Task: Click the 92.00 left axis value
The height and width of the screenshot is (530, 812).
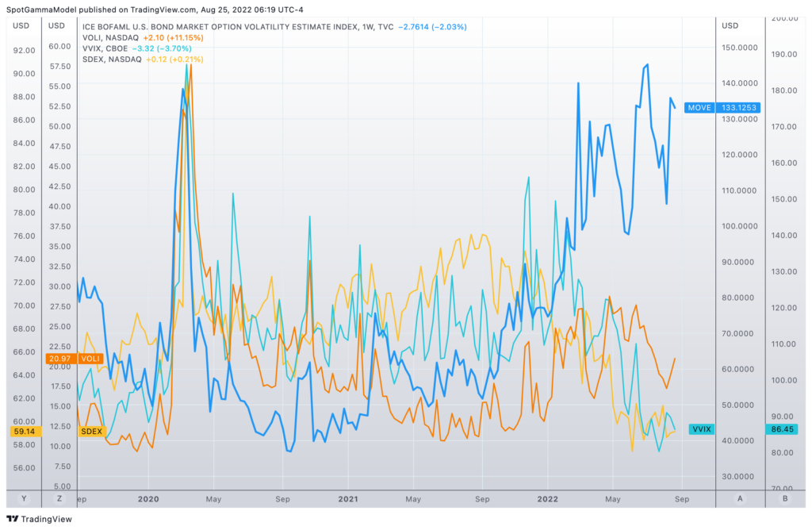Action: [25, 50]
